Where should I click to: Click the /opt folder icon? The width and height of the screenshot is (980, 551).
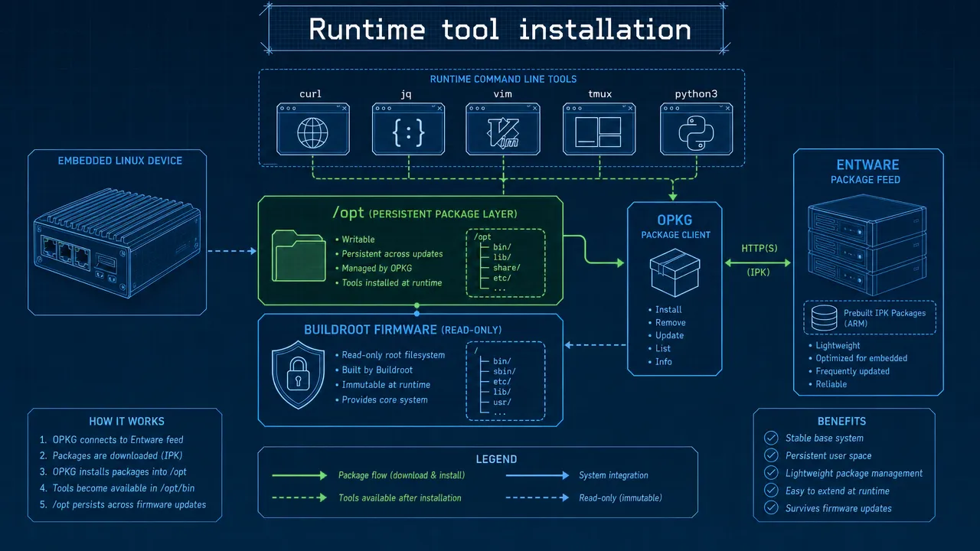(299, 258)
